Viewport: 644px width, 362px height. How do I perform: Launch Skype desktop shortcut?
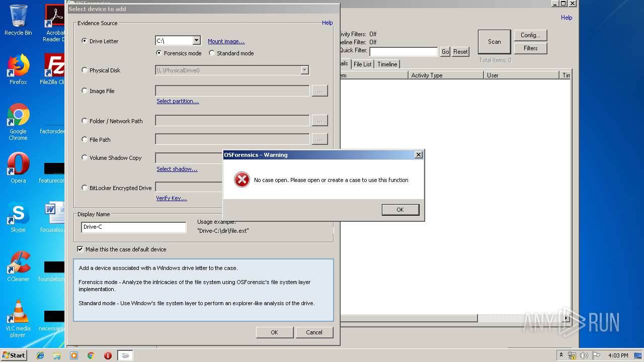coord(18,217)
